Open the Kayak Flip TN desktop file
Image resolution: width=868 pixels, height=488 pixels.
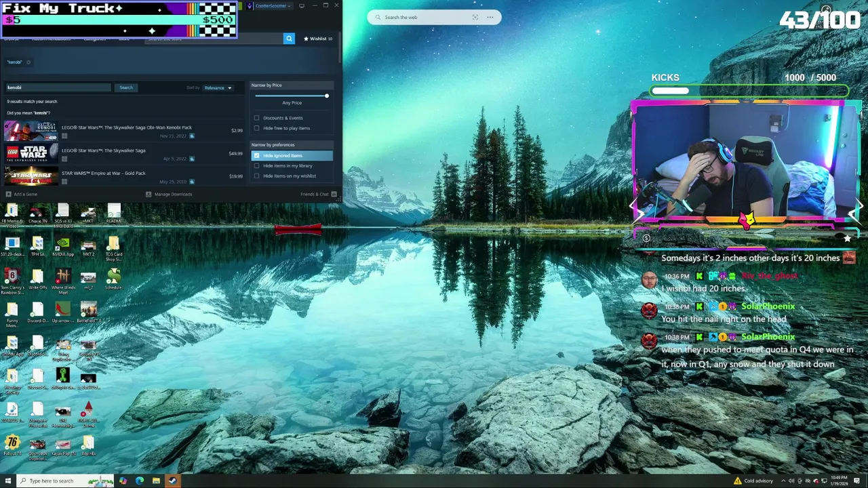62,447
